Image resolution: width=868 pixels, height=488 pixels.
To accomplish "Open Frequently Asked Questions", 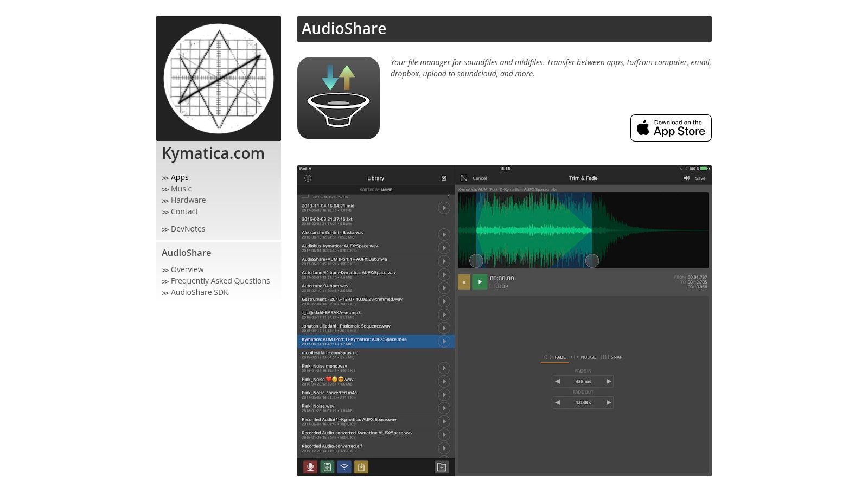I will point(220,281).
